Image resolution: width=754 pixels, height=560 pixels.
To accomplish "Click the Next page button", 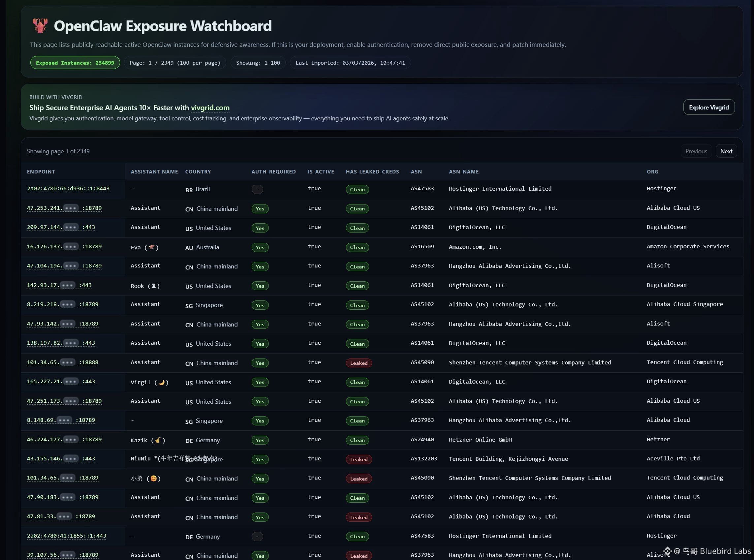I will click(x=726, y=151).
